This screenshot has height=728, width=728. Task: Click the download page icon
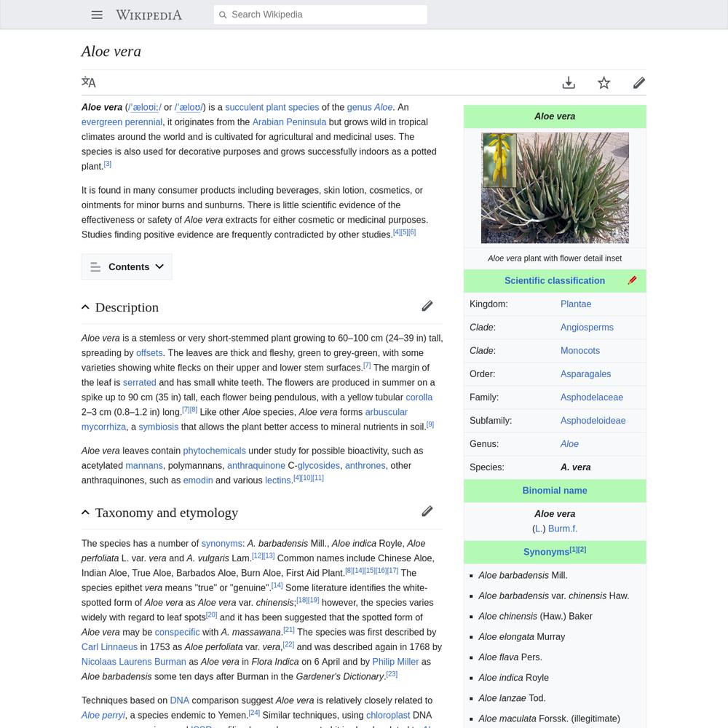[x=569, y=83]
